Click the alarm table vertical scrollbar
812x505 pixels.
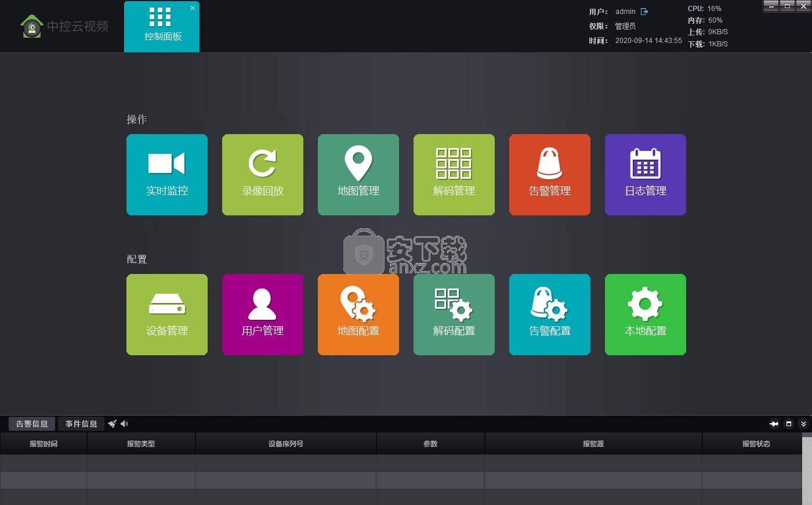[807, 469]
